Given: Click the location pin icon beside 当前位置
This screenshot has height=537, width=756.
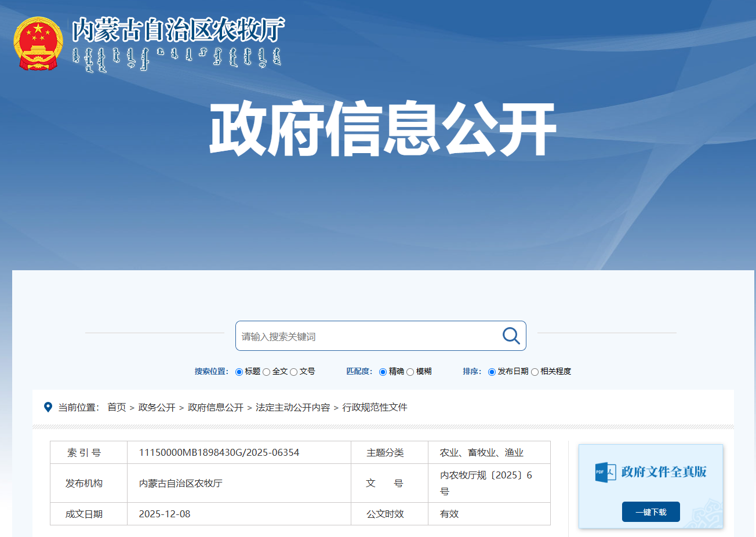Looking at the screenshot, I should click(48, 407).
